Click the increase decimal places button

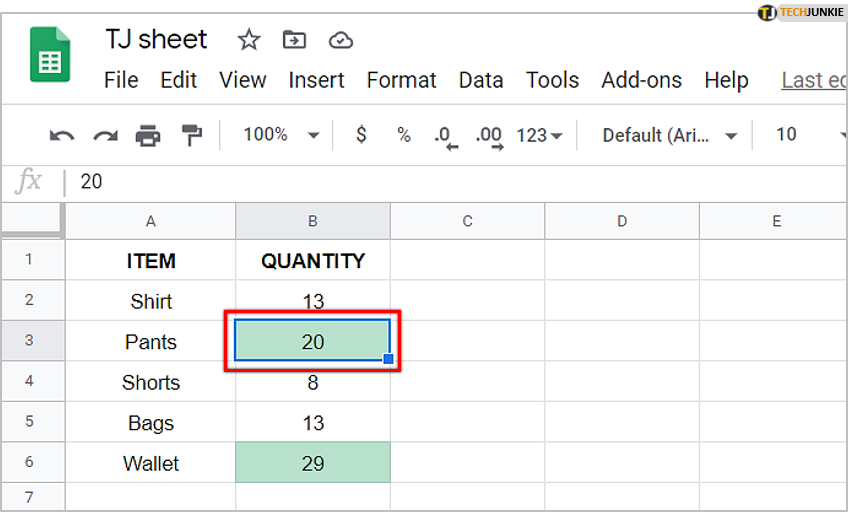(489, 136)
